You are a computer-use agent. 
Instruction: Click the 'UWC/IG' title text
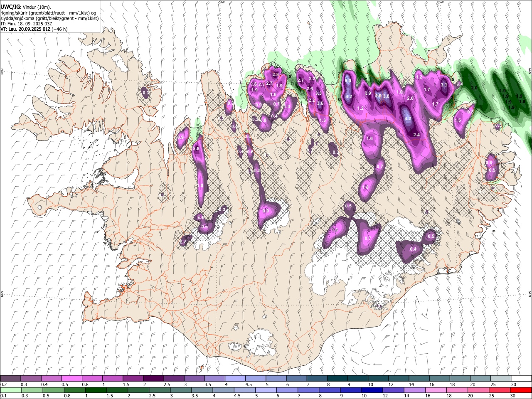point(10,7)
